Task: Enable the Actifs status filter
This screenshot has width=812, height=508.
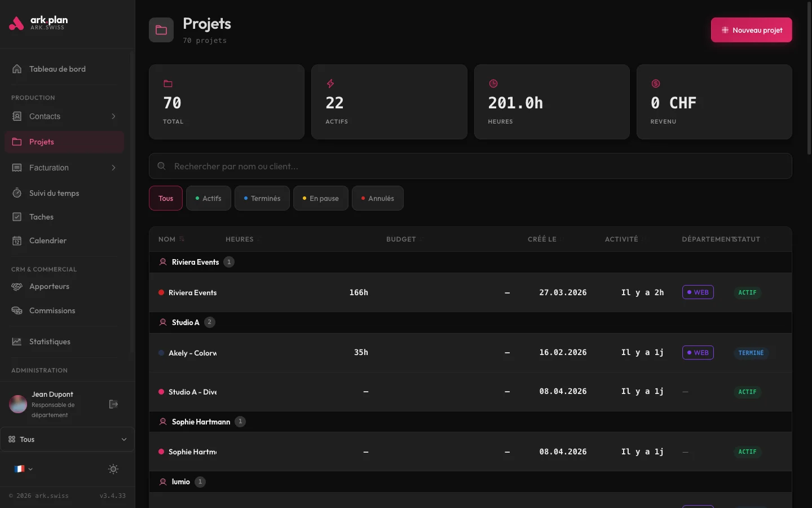Action: pos(208,198)
